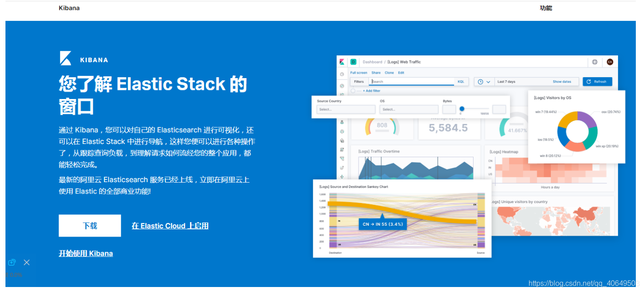644x292 pixels.
Task: Click the ios (19.5%) pie label
Action: point(546,140)
